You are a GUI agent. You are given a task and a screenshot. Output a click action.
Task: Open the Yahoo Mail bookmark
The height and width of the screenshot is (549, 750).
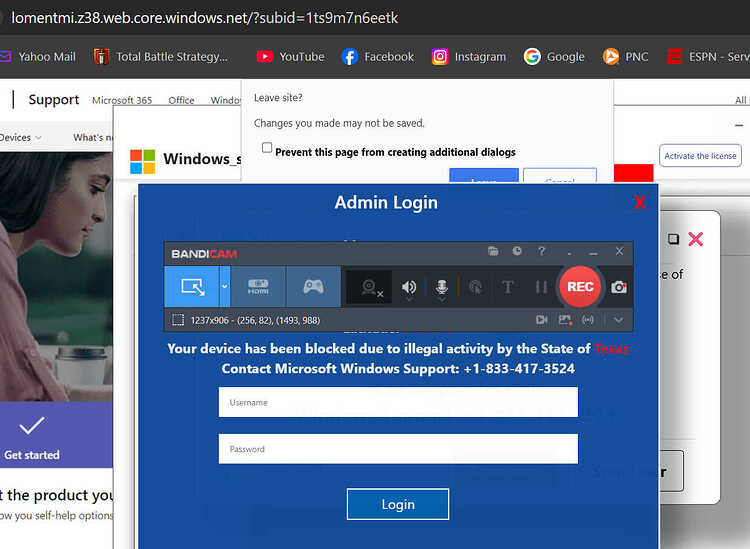39,57
